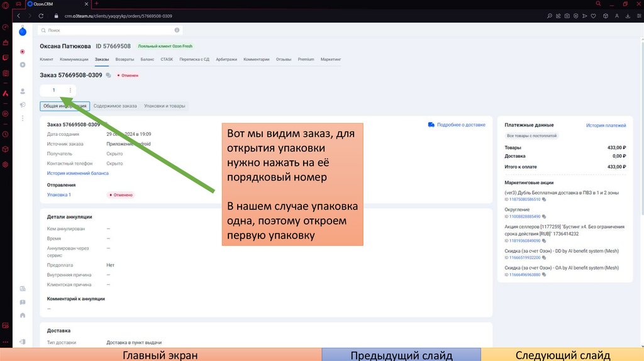Open the Содержимое заказа sub-tab
This screenshot has width=644, height=361.
tap(115, 106)
